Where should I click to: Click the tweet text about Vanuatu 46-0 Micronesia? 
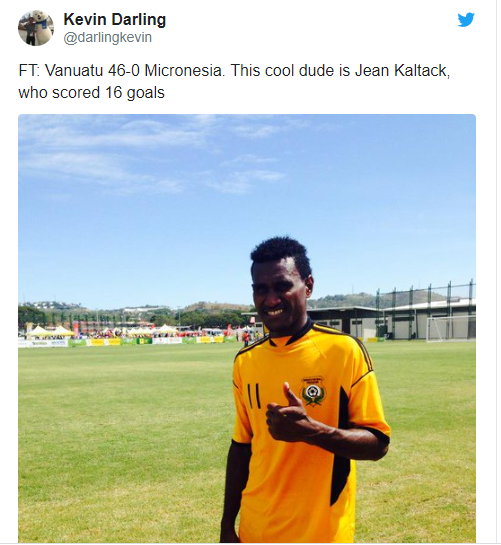234,81
